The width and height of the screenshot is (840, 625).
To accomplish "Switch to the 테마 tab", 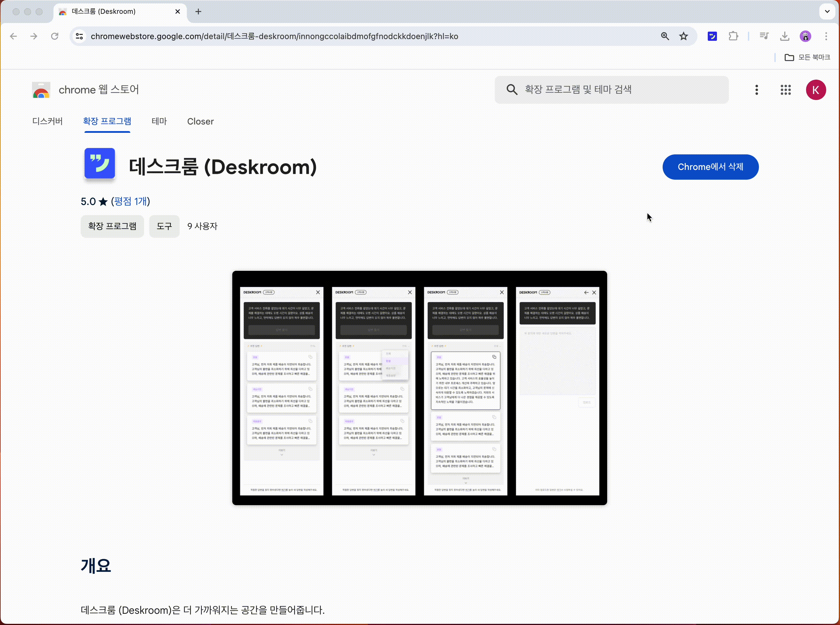I will tap(159, 121).
